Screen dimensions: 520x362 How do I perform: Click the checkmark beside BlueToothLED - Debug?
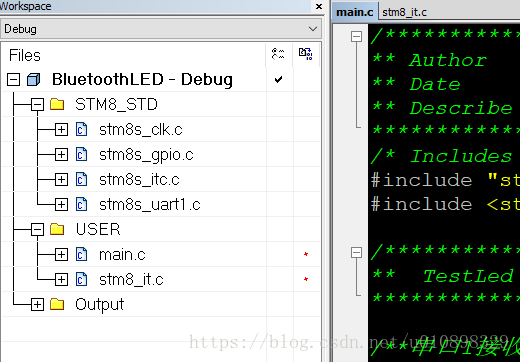278,80
